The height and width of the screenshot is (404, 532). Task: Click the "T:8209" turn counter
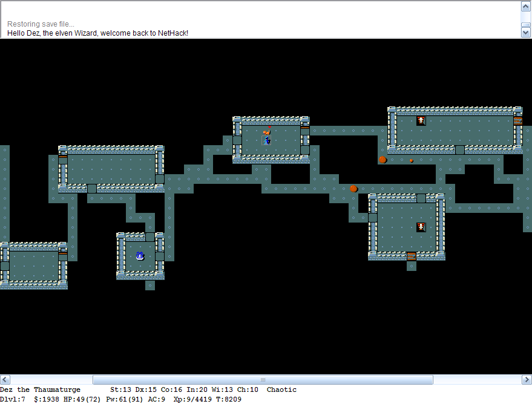(x=229, y=399)
